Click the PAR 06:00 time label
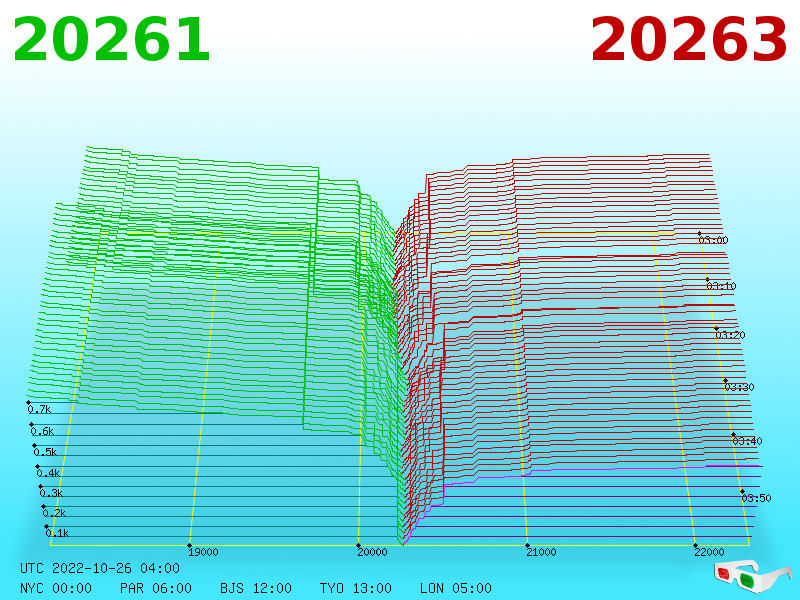The image size is (800, 600). tap(156, 588)
